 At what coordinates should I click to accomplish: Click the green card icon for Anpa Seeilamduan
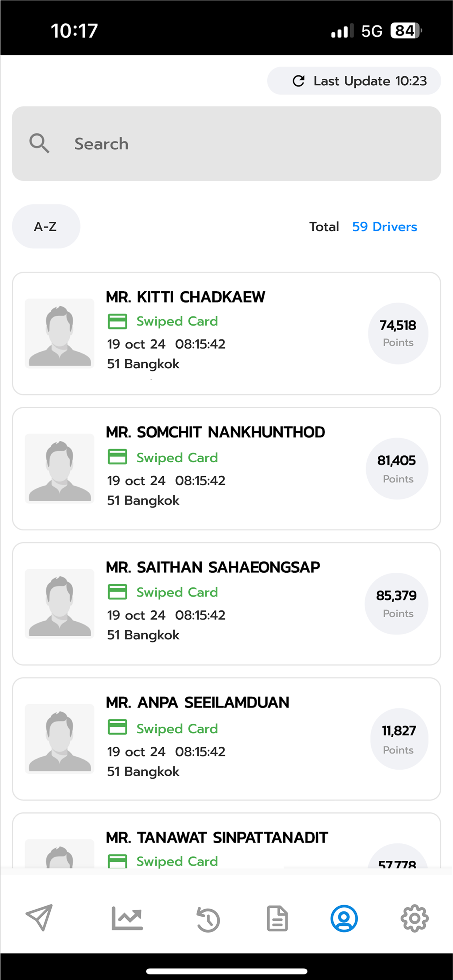117,727
